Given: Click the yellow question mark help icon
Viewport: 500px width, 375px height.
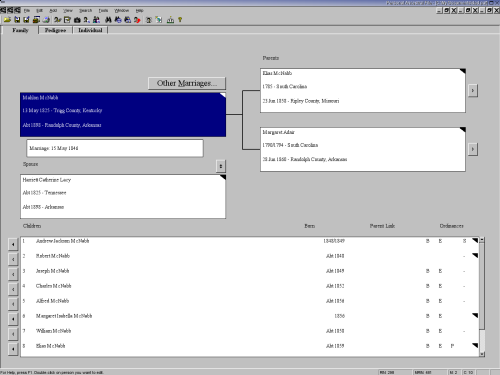Looking at the screenshot, I should click(180, 20).
